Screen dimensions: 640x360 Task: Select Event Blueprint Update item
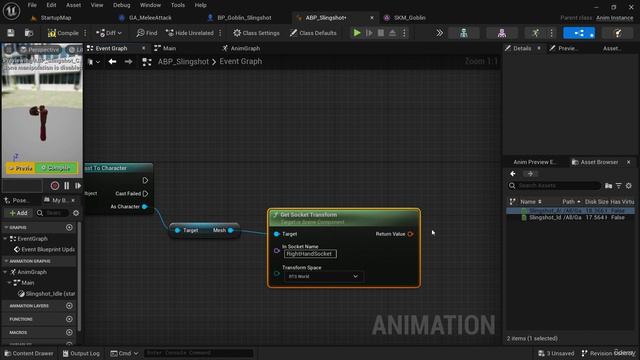44,249
